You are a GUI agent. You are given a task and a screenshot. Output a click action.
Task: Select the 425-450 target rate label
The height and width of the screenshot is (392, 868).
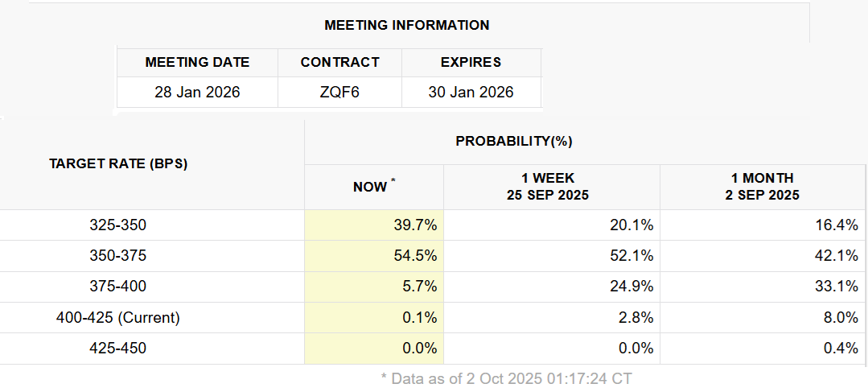(118, 349)
